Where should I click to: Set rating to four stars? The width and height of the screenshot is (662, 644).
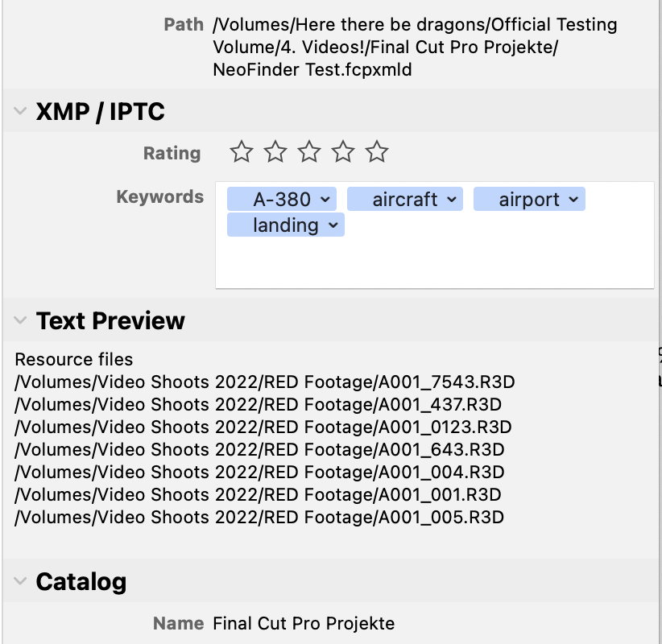(x=343, y=151)
